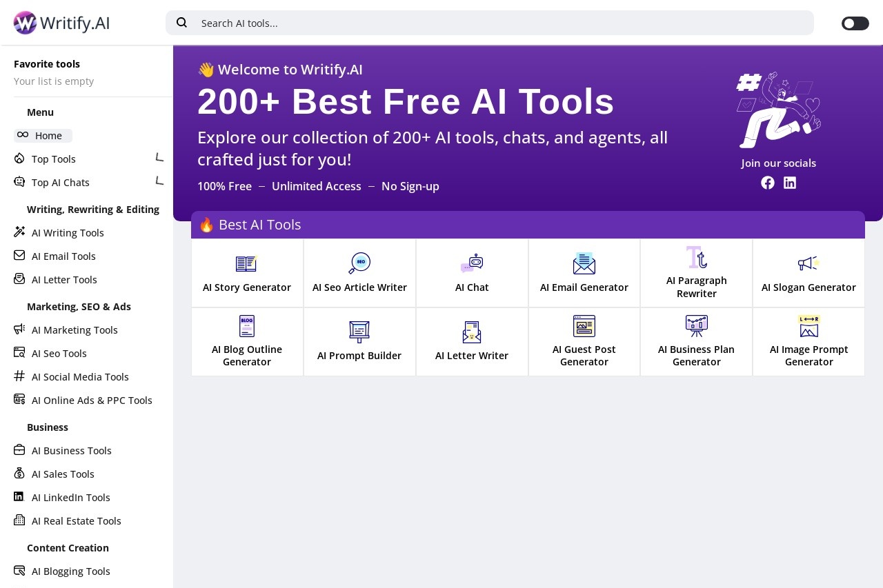Click the Best AI Tools heading
Viewport: 883px width, 588px height.
[250, 225]
